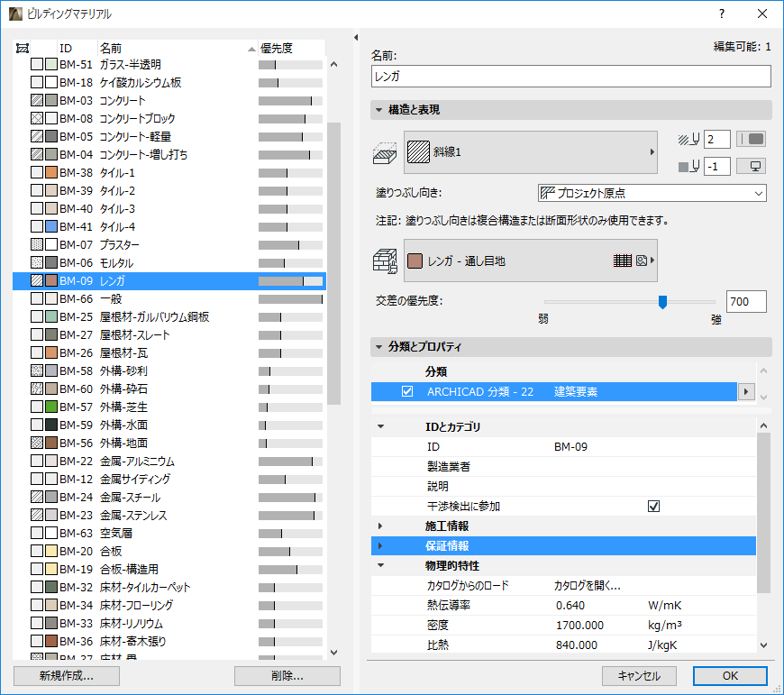Select BM-51 ガラス-半透明 row

coord(169,64)
